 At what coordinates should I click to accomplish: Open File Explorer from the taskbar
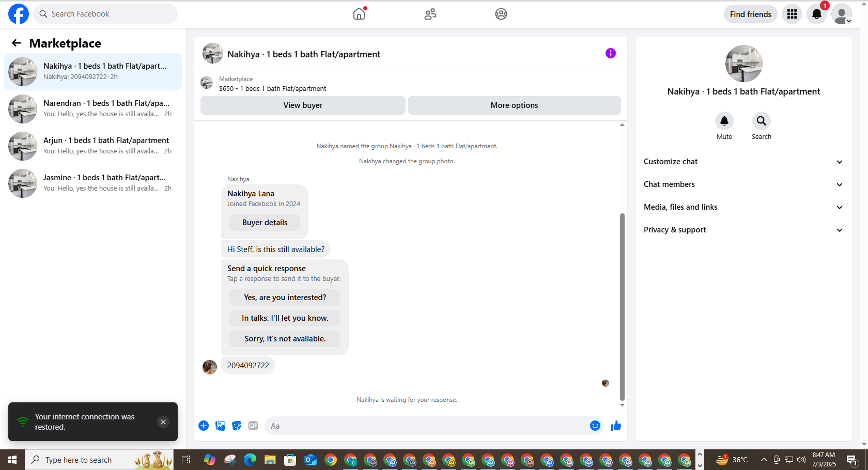pos(270,460)
